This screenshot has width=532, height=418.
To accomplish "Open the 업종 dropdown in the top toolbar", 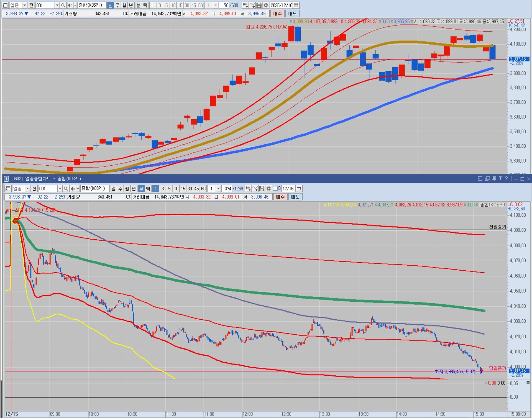I will point(24,5).
